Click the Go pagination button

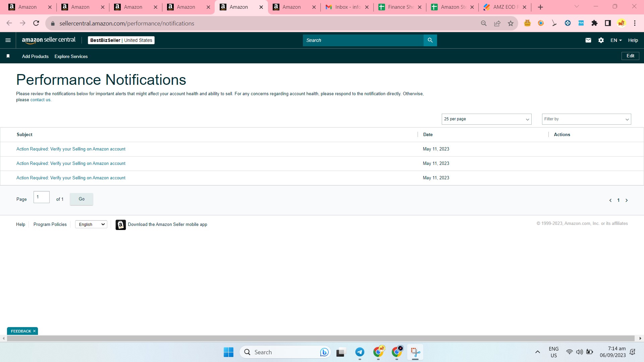point(82,199)
